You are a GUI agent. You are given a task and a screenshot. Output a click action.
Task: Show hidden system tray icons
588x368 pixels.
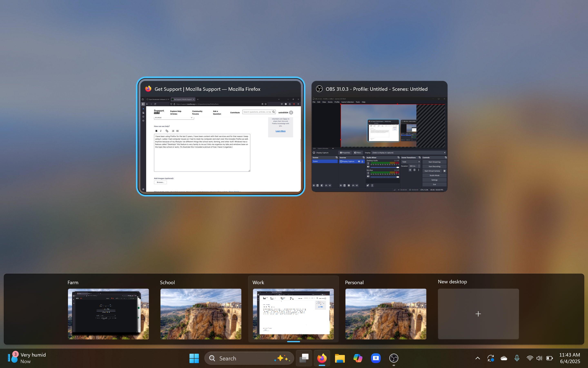pyautogui.click(x=478, y=358)
